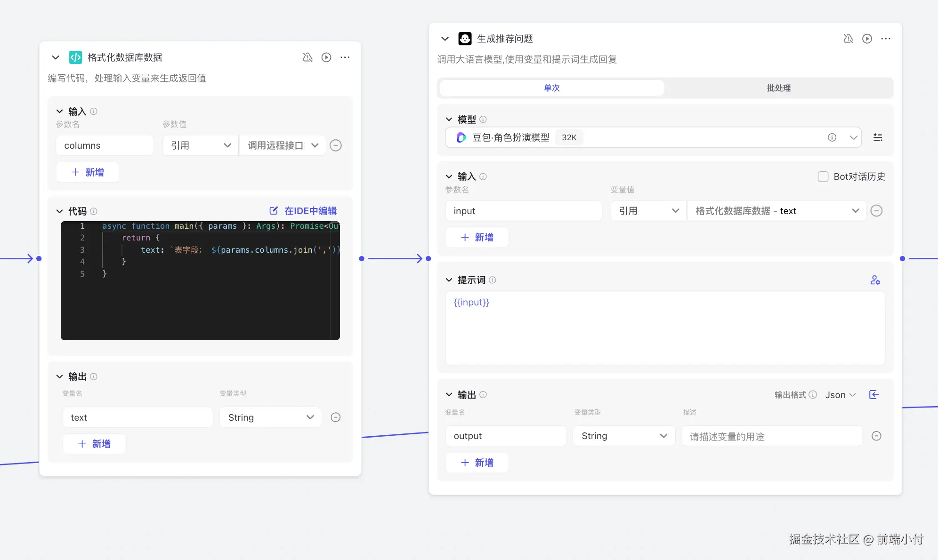Image resolution: width=938 pixels, height=560 pixels.
Task: Enable the Bot对话历史 checkbox
Action: point(823,176)
